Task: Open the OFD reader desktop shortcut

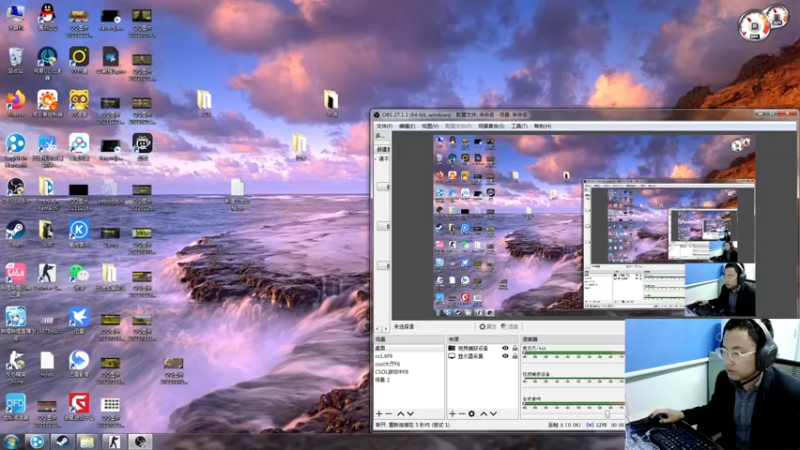Action: [x=16, y=407]
